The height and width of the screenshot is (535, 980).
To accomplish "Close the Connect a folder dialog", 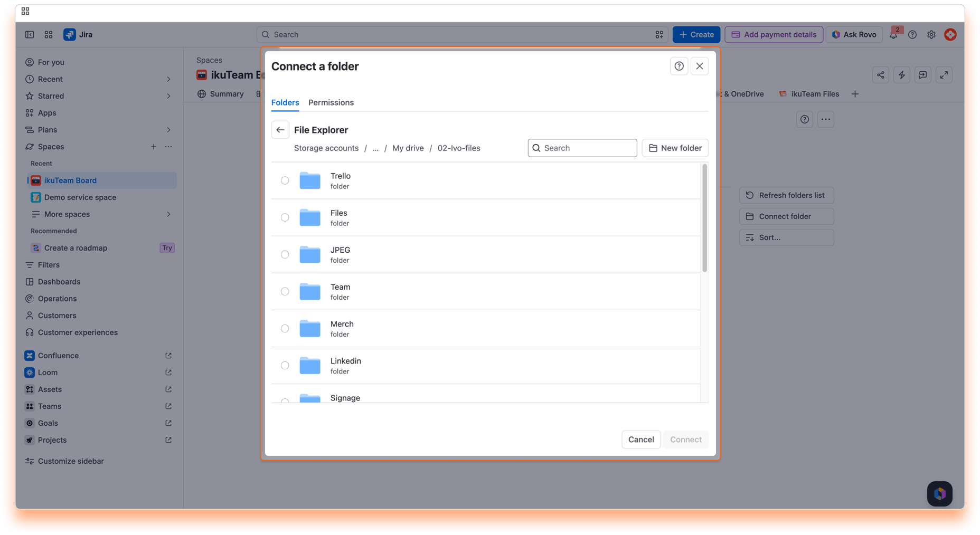I will pyautogui.click(x=700, y=66).
